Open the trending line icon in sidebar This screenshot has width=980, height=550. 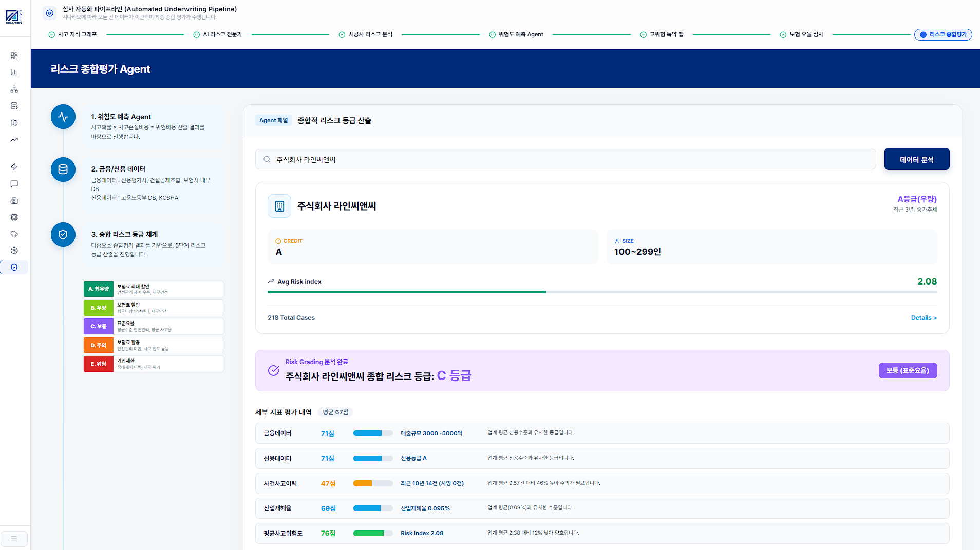tap(14, 140)
